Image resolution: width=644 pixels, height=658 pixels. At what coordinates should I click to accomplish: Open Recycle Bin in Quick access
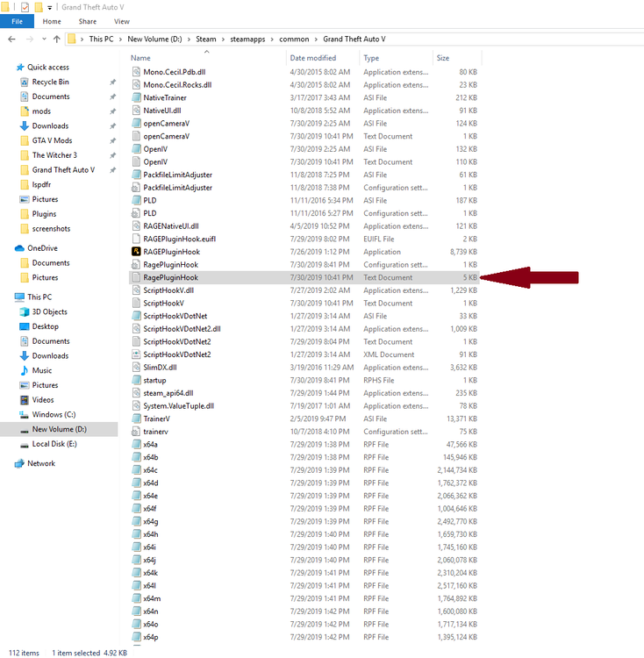[x=50, y=82]
